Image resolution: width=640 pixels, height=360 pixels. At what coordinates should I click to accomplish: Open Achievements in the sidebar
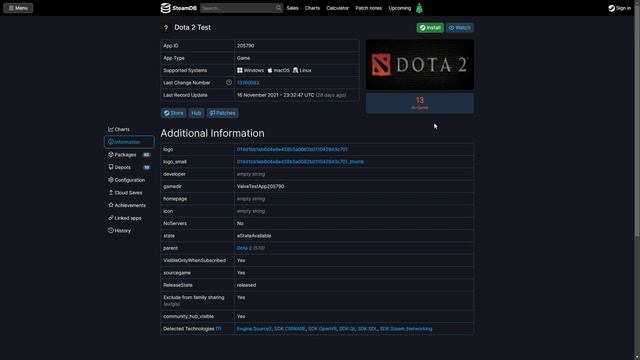(x=127, y=205)
